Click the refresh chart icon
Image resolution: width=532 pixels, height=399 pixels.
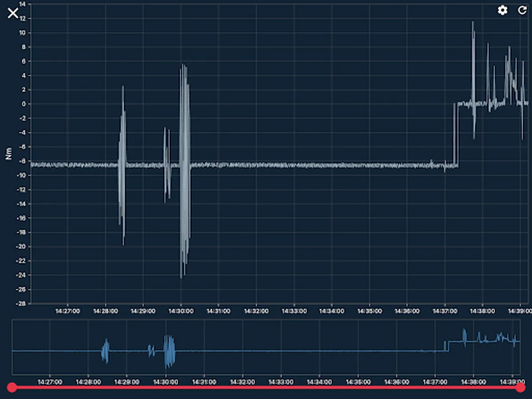tap(522, 10)
